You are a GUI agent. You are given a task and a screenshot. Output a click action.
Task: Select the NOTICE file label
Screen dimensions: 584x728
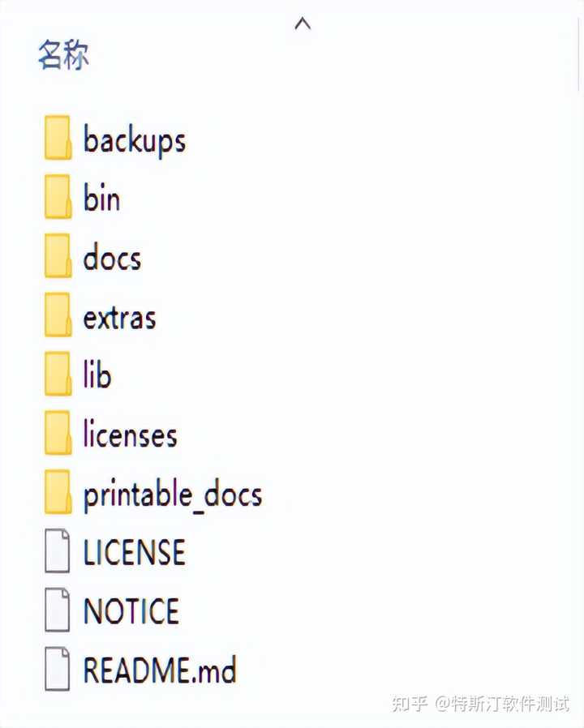[131, 611]
